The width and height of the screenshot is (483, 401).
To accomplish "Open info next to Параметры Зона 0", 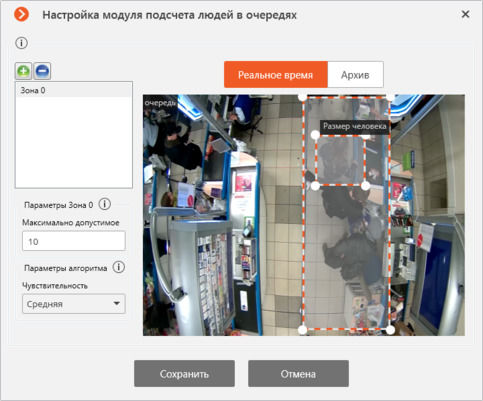I will pos(105,204).
